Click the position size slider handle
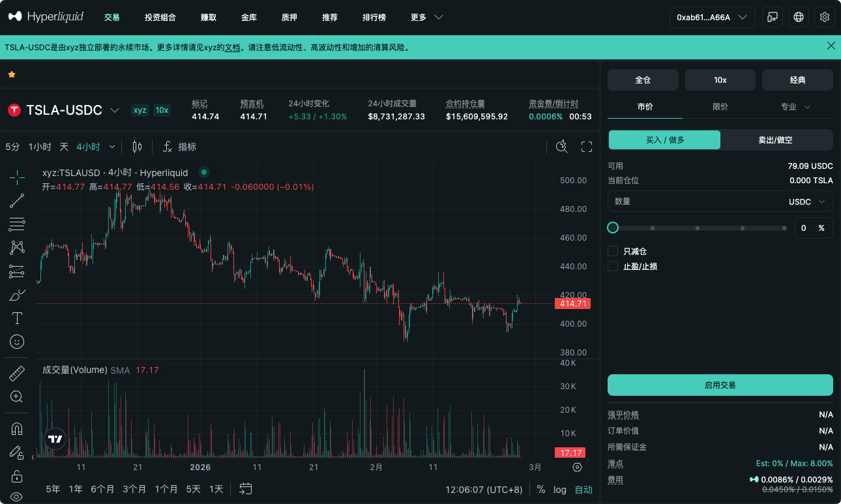 [x=613, y=228]
